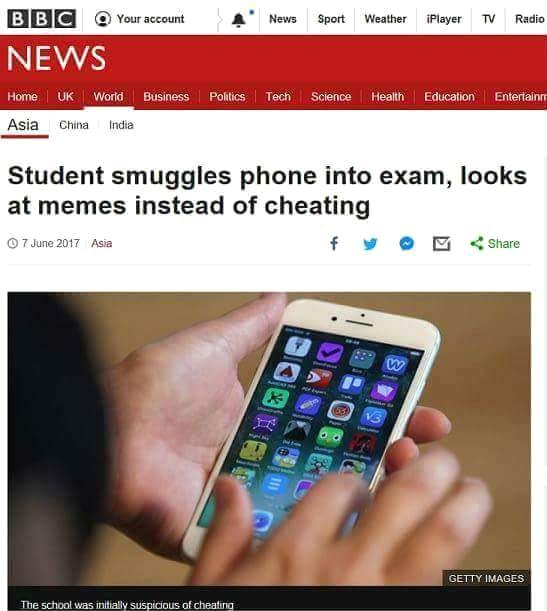
Task: Open the notifications bell
Action: point(238,19)
